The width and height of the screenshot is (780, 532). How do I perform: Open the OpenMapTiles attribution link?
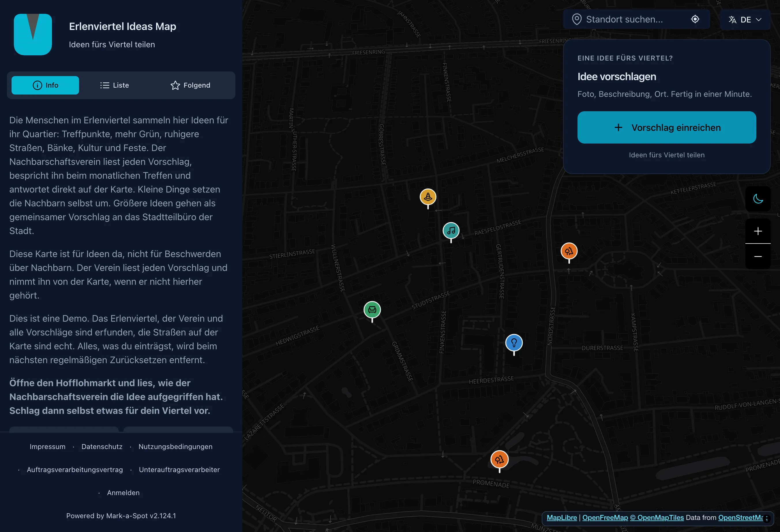click(x=657, y=518)
